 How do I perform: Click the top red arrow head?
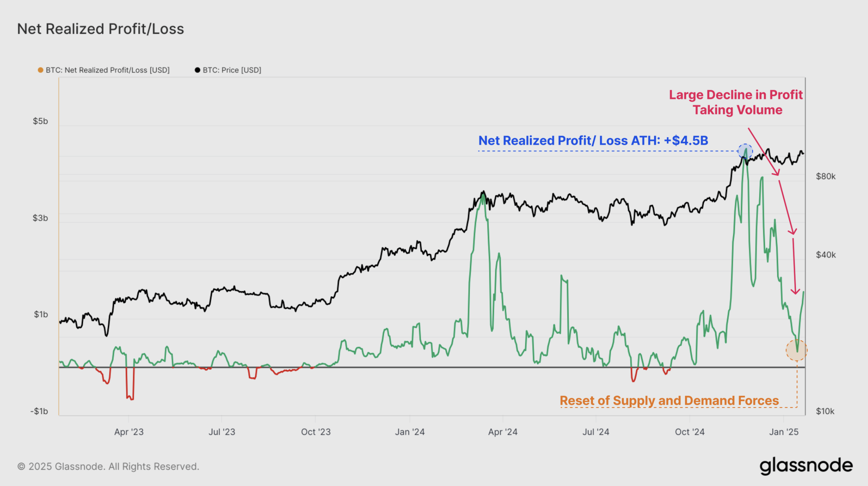coord(777,173)
